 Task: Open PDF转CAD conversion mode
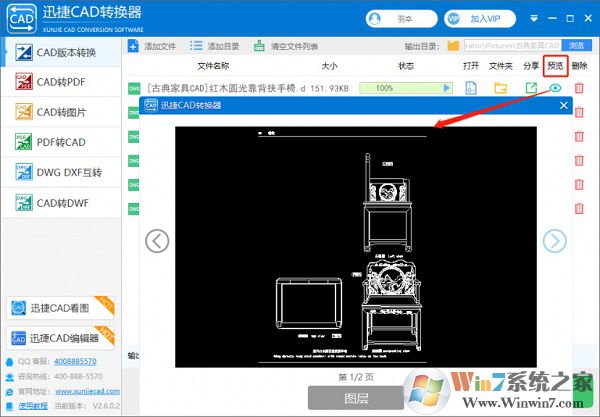pyautogui.click(x=61, y=142)
